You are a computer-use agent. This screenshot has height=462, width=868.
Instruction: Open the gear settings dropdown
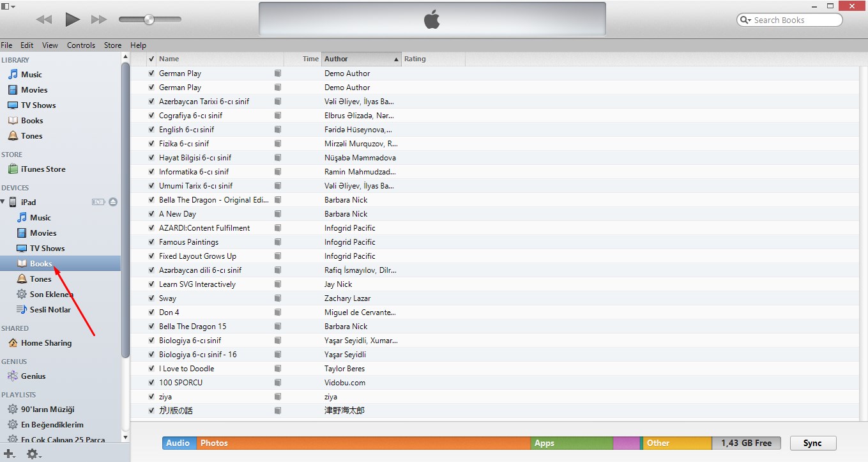click(x=33, y=454)
